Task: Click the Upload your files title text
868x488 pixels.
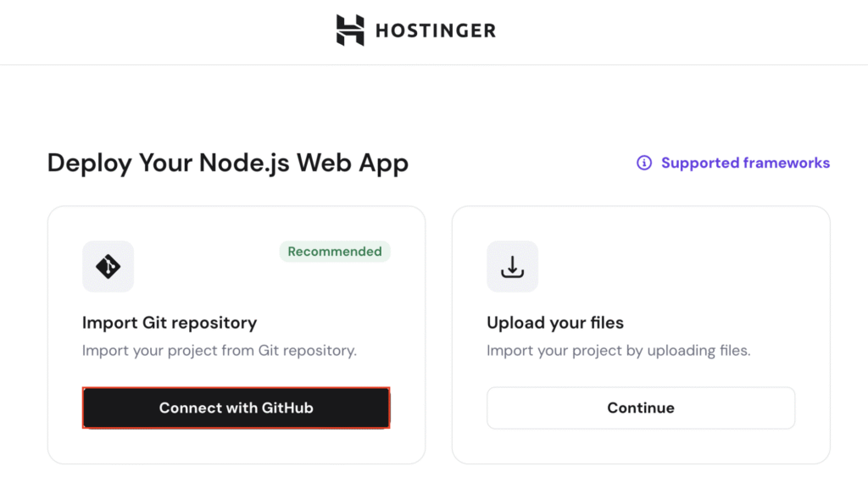Action: tap(555, 323)
